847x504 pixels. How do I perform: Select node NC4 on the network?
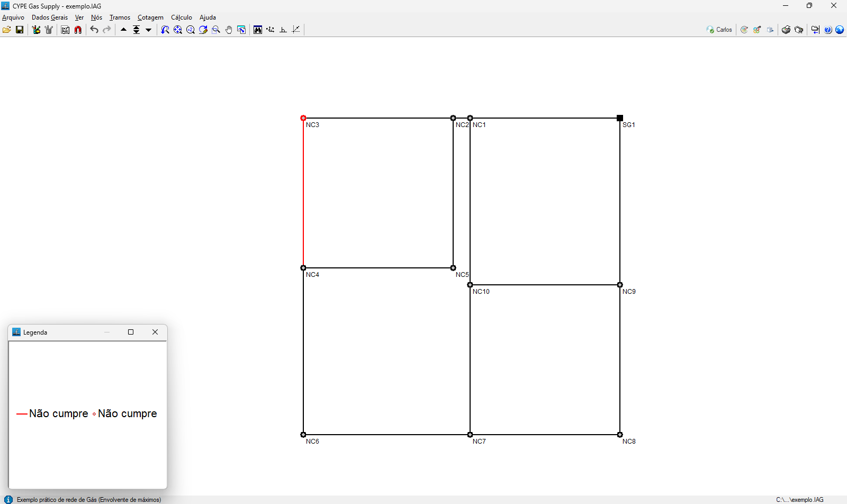(303, 268)
